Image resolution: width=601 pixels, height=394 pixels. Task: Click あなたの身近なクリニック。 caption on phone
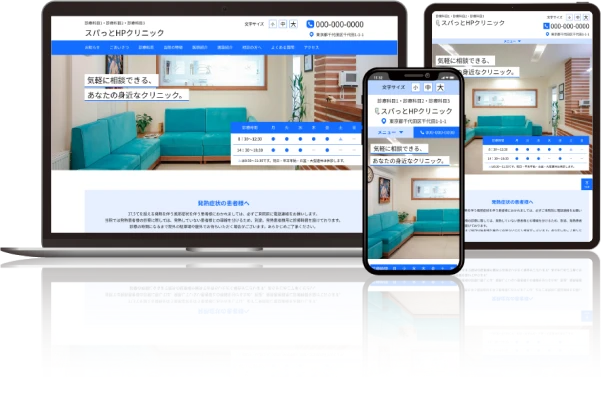tap(409, 161)
